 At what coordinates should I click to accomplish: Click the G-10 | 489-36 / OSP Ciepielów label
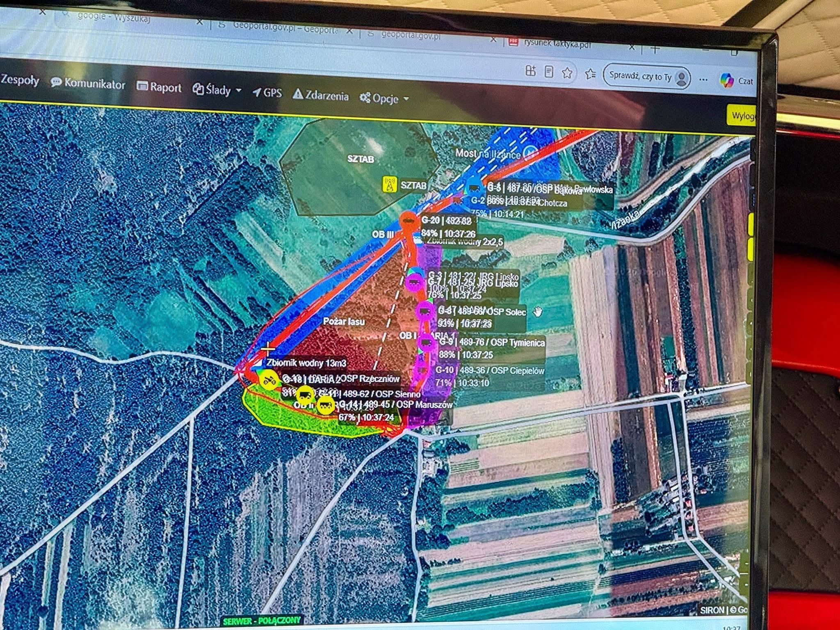pyautogui.click(x=490, y=370)
